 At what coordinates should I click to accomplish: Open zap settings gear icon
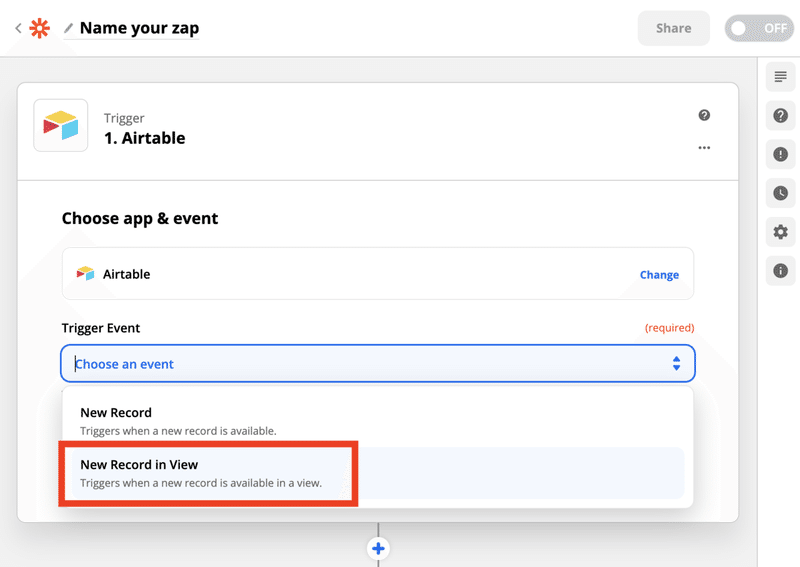coord(780,232)
